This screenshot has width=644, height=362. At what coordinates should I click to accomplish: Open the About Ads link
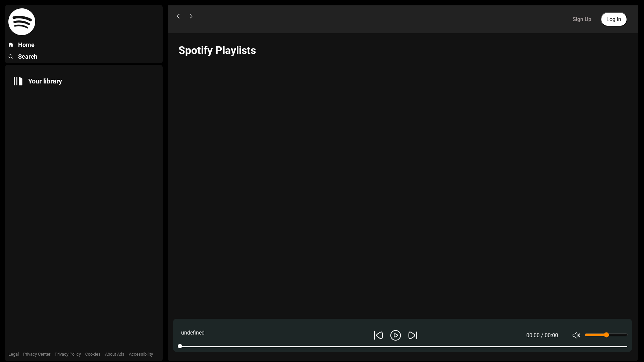tap(115, 354)
